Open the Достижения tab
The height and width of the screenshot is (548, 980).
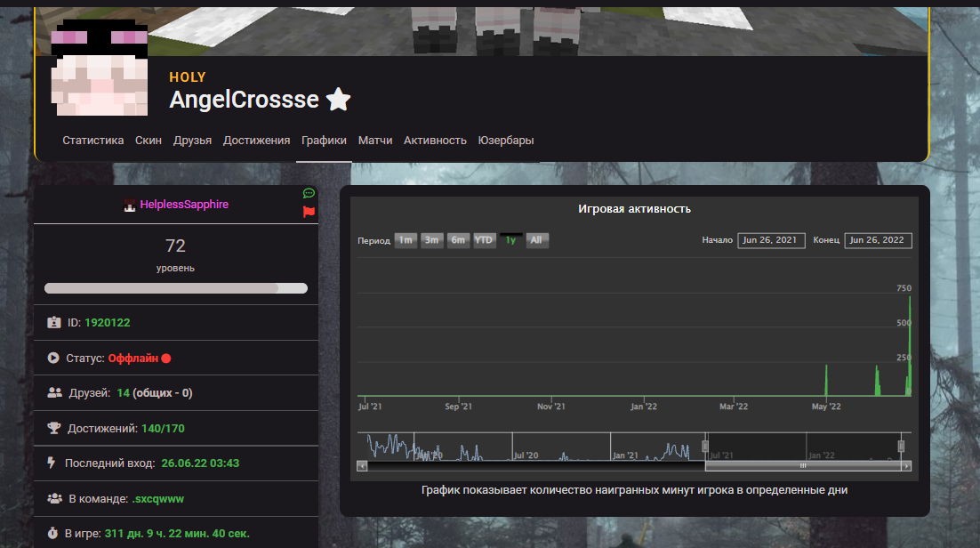(256, 141)
